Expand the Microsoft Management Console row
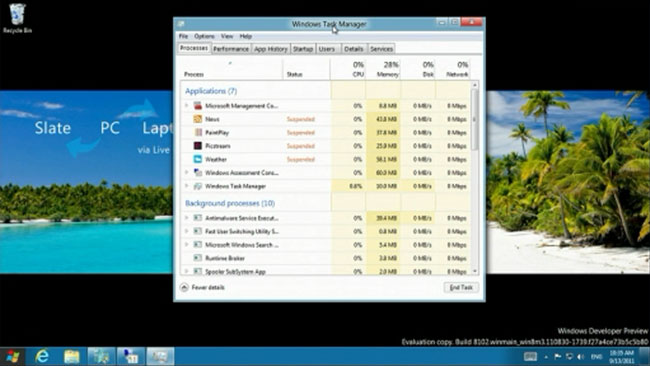The height and width of the screenshot is (366, 650). point(187,106)
